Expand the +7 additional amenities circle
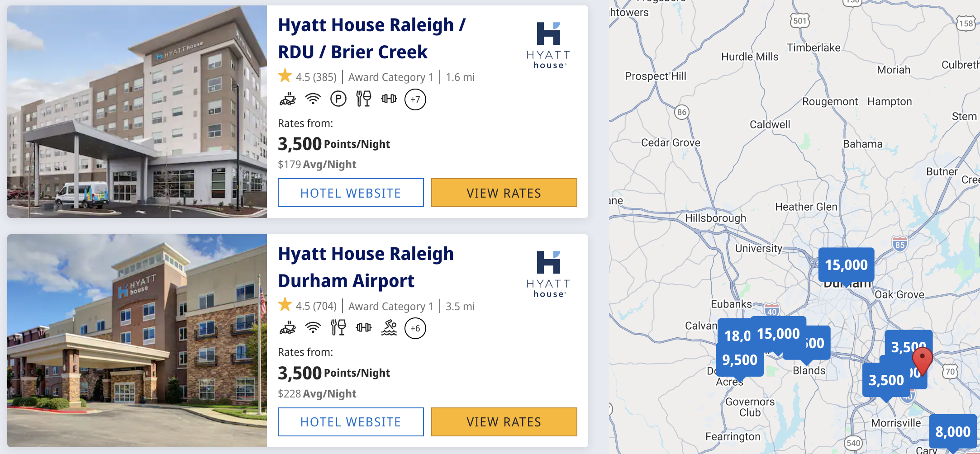The width and height of the screenshot is (980, 454). 415,99
